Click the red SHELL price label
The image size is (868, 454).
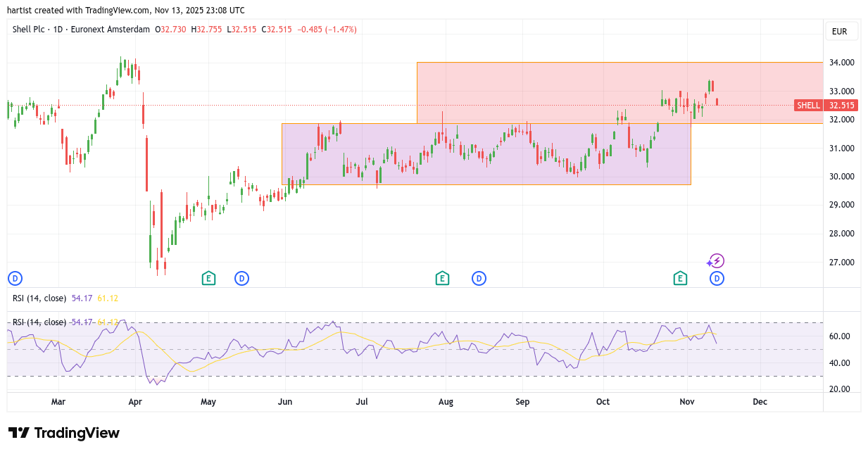click(825, 106)
